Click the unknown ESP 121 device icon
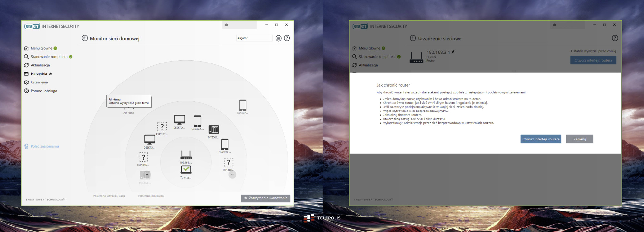The width and height of the screenshot is (644, 232). point(162,127)
